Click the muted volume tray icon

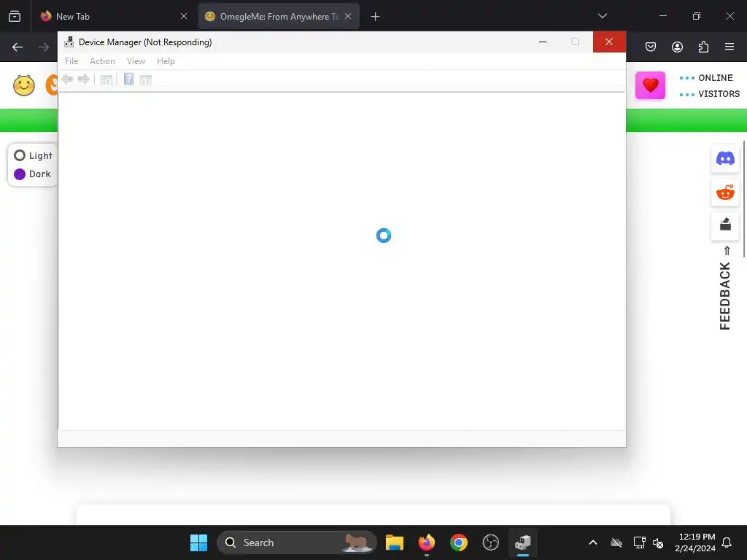point(658,542)
